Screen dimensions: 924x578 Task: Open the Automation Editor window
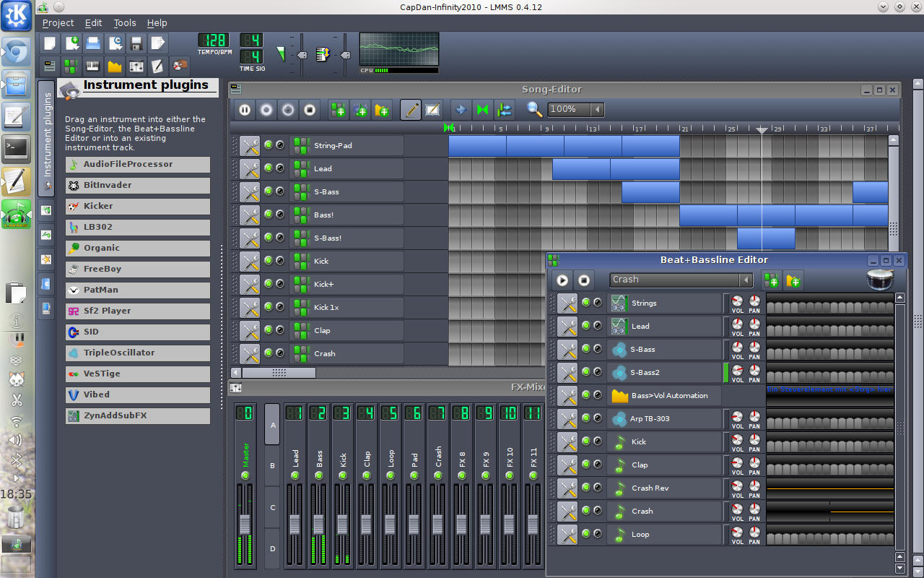coord(114,66)
